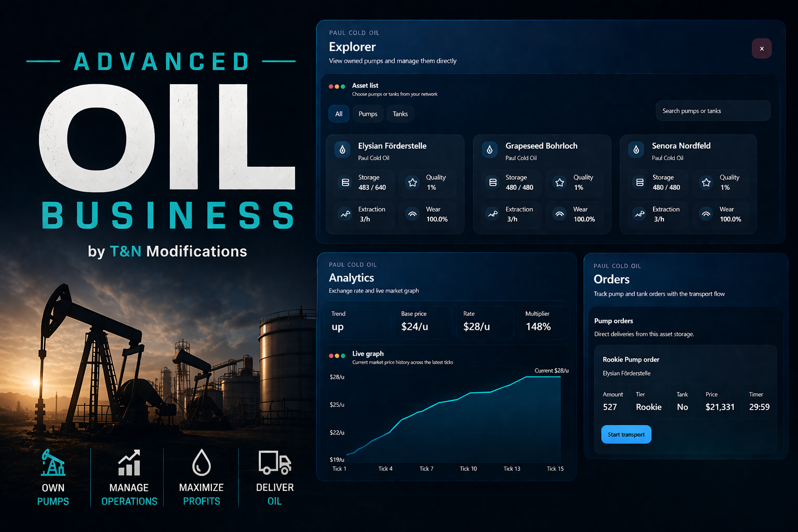Click Grapeseed Bohrloch storage icon

(x=493, y=182)
